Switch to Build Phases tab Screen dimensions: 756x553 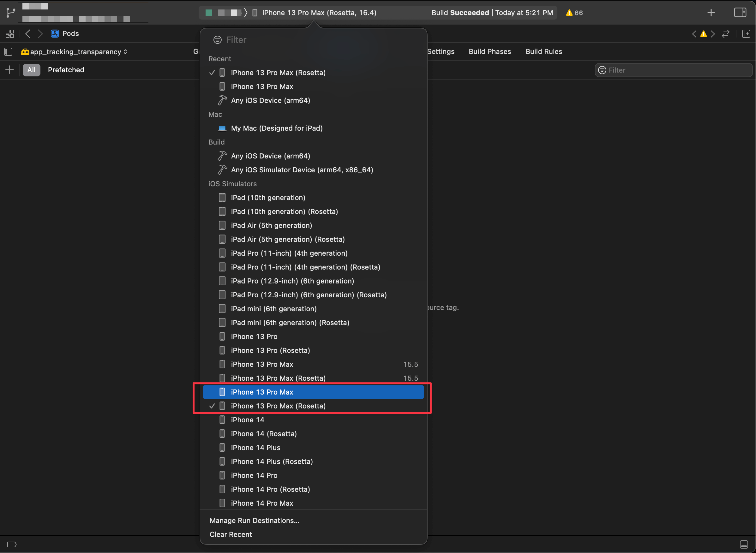point(490,51)
